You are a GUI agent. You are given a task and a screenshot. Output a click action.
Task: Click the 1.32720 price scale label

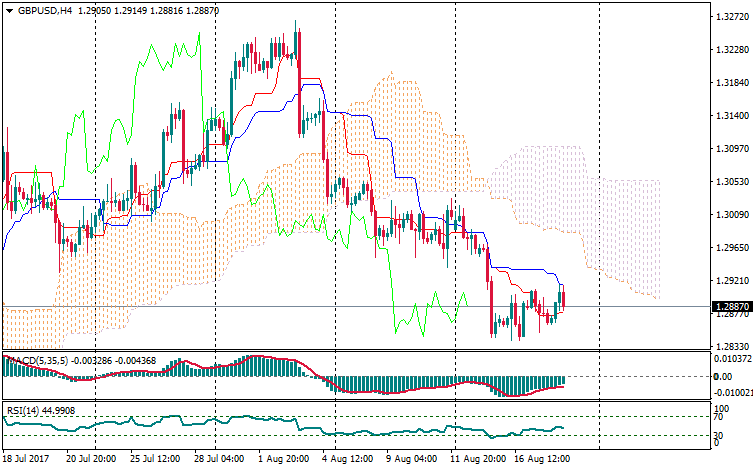(x=731, y=17)
